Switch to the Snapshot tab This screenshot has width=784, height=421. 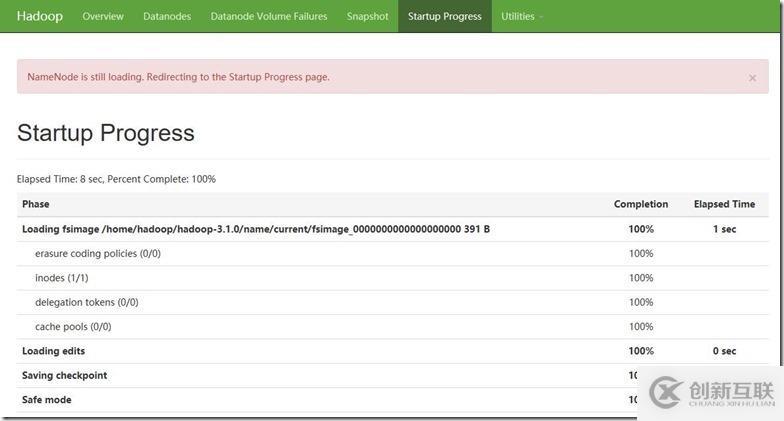368,16
